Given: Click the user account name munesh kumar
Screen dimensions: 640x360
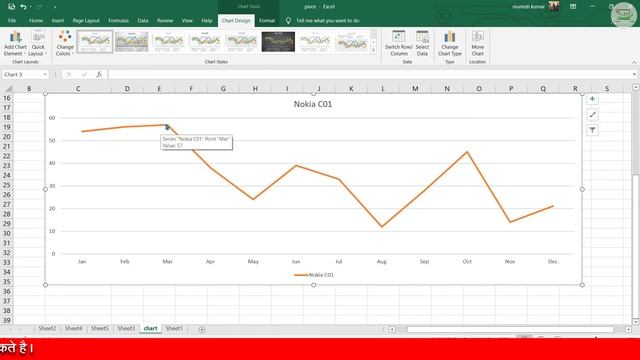Looking at the screenshot, I should pos(528,7).
